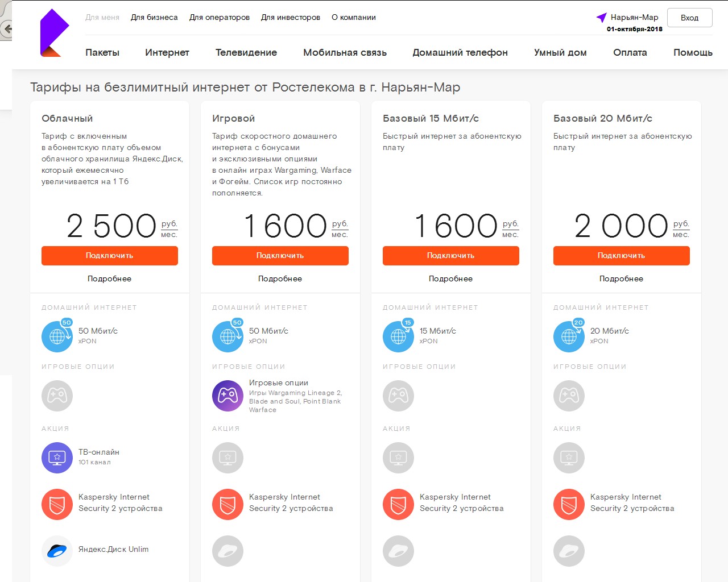Connect the Базовый 15 Мбит/с tariff
Screen dimensions: 728x582
[x=451, y=256]
